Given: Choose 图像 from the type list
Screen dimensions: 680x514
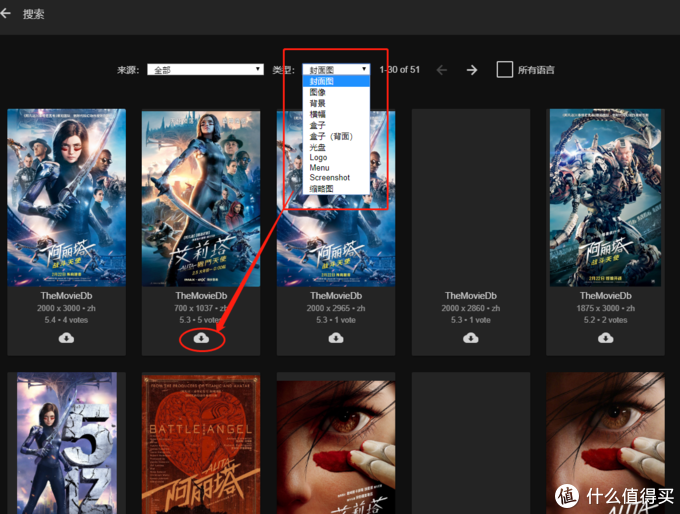Looking at the screenshot, I should (336, 92).
